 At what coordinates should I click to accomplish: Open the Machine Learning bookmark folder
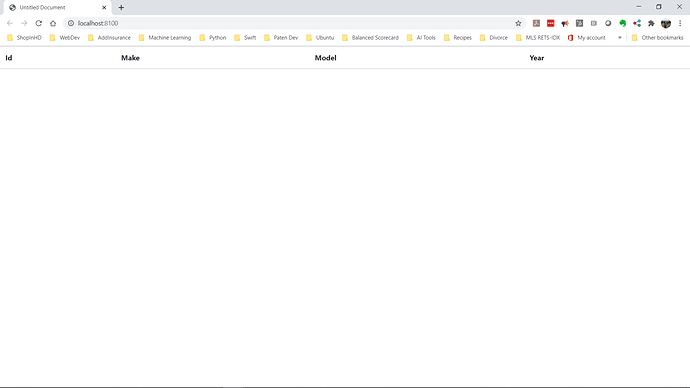[x=165, y=38]
